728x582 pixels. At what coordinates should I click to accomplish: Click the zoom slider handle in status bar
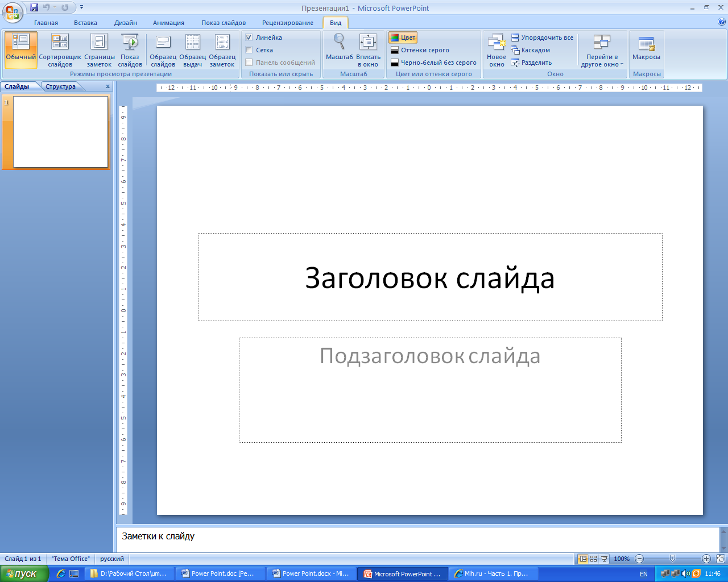click(672, 559)
